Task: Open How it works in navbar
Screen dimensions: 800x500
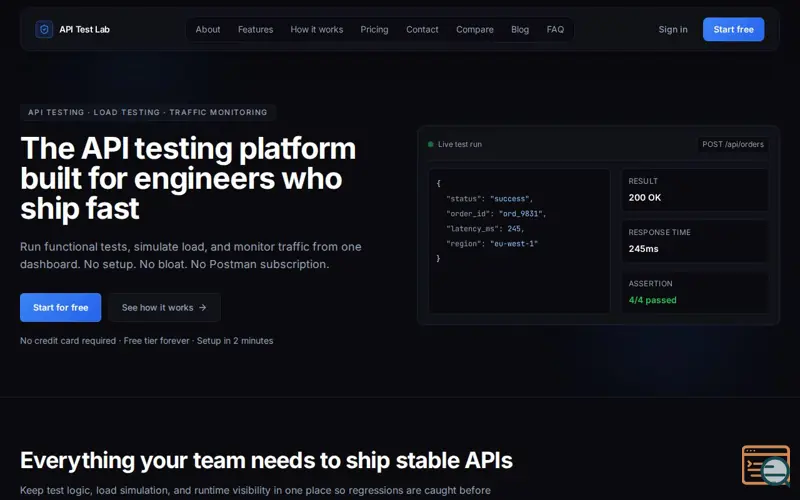Action: 317,30
